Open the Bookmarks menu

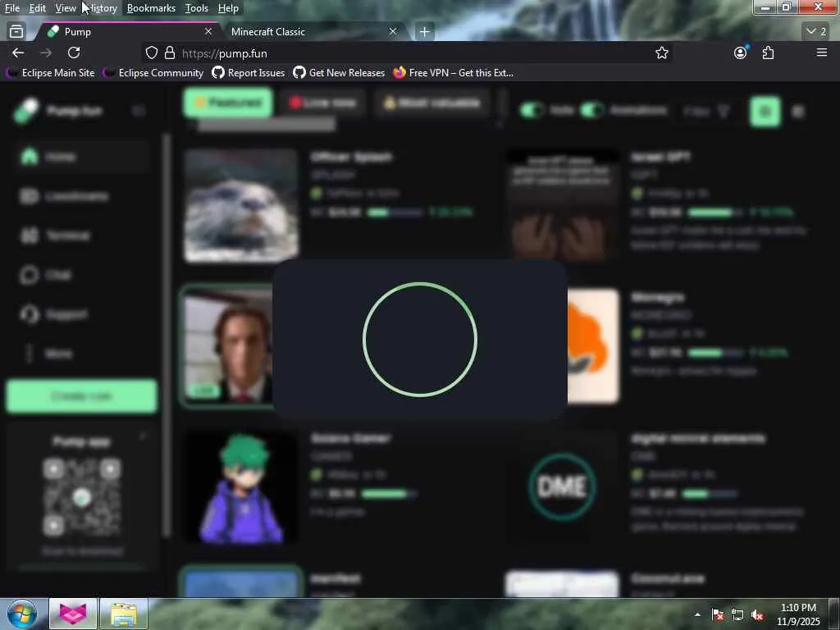coord(151,8)
